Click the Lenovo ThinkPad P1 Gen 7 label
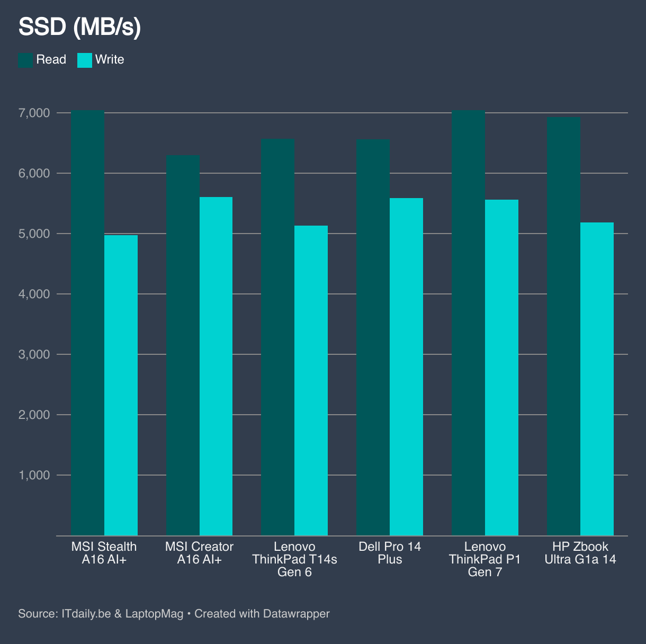Screen dimensions: 646x644 485,559
